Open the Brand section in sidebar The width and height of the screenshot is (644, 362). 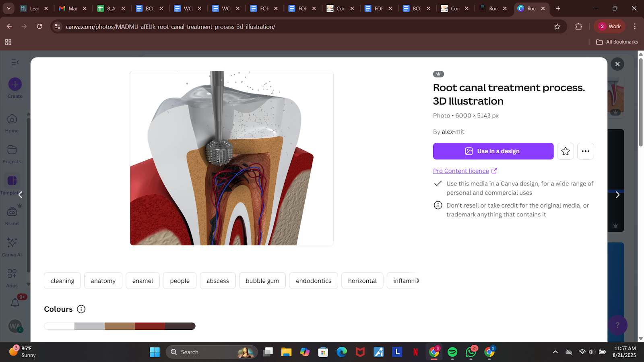(12, 214)
